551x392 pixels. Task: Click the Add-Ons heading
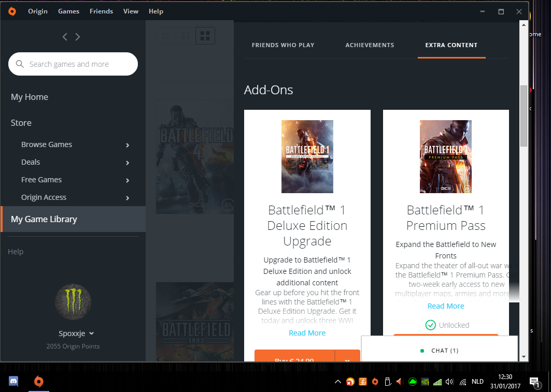tap(269, 90)
